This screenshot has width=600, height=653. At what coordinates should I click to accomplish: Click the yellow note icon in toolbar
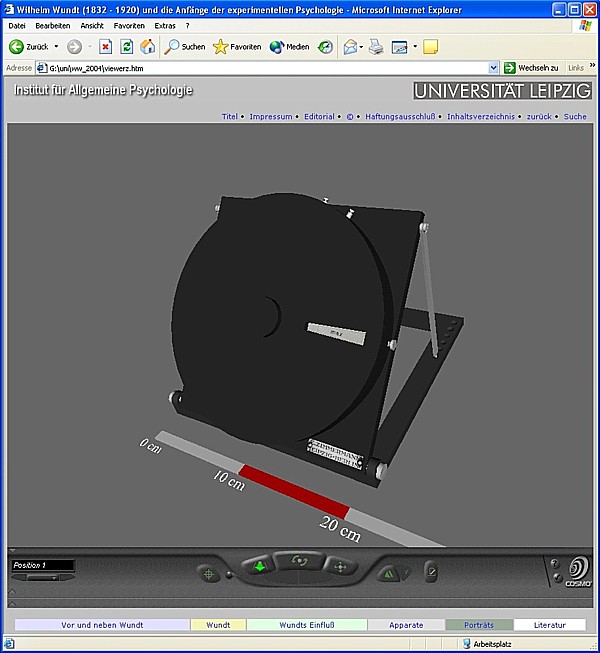(431, 47)
